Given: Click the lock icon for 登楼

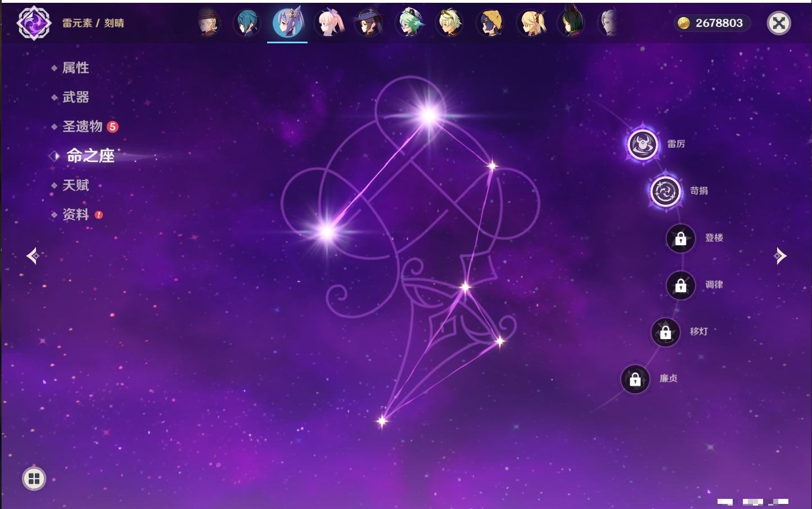Looking at the screenshot, I should (x=680, y=238).
